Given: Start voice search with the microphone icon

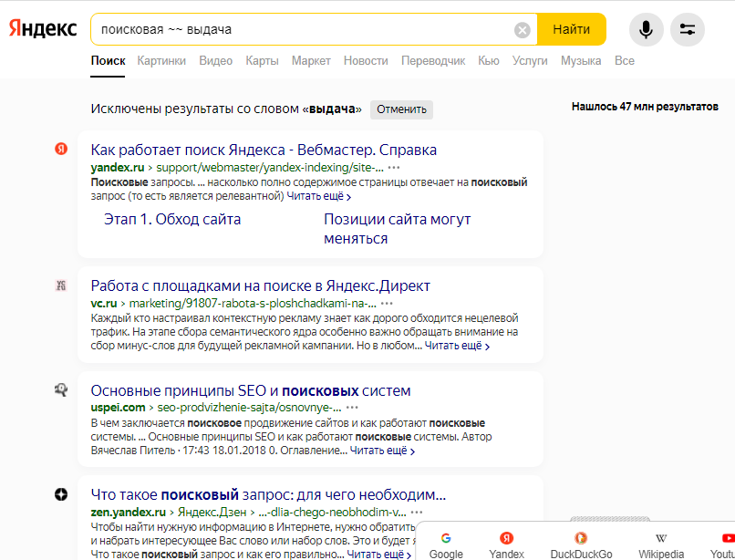Looking at the screenshot, I should [x=646, y=29].
